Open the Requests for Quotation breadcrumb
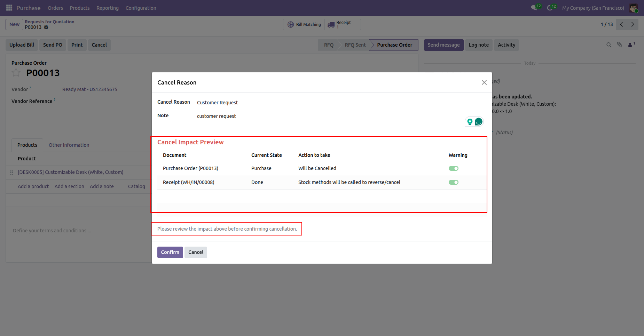 point(49,22)
